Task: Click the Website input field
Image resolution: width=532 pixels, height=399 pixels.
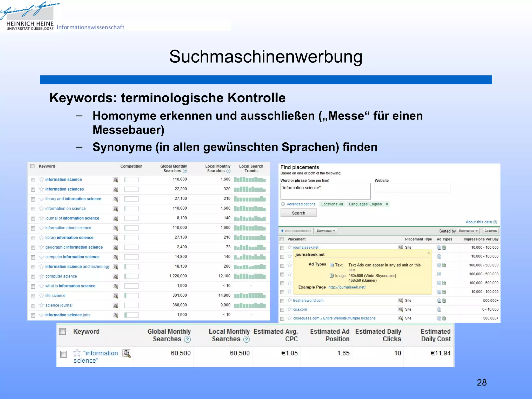Action: click(412, 188)
